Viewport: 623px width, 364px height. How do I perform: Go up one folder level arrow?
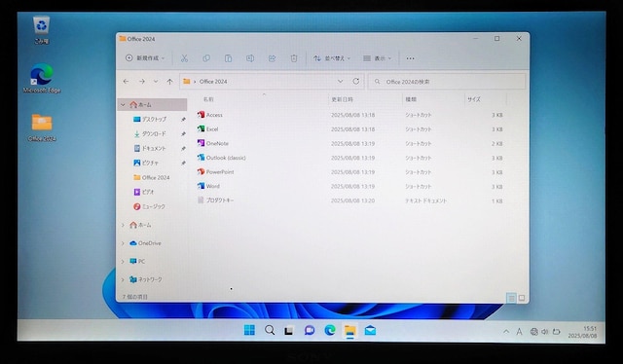[x=169, y=82]
